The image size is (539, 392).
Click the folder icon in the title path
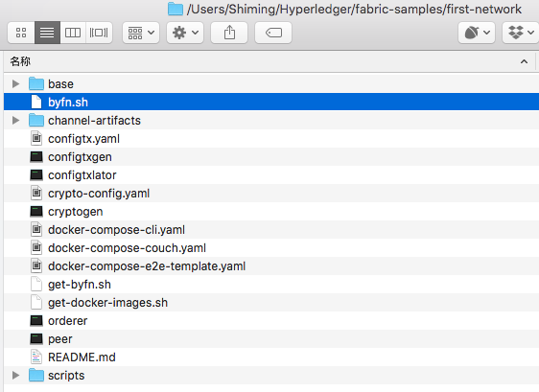(x=176, y=9)
